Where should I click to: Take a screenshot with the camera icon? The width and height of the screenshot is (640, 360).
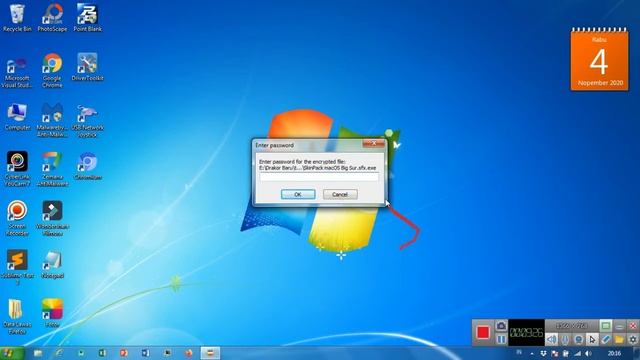[501, 326]
